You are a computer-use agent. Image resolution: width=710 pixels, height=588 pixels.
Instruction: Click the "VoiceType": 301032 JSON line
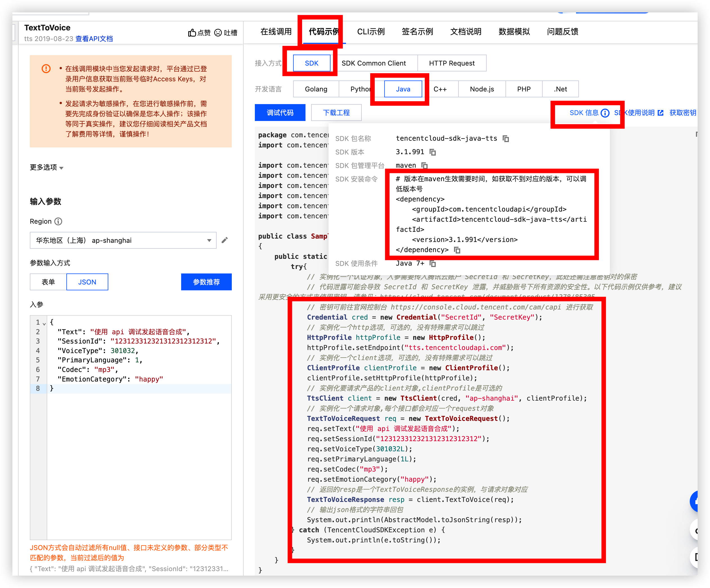98,351
